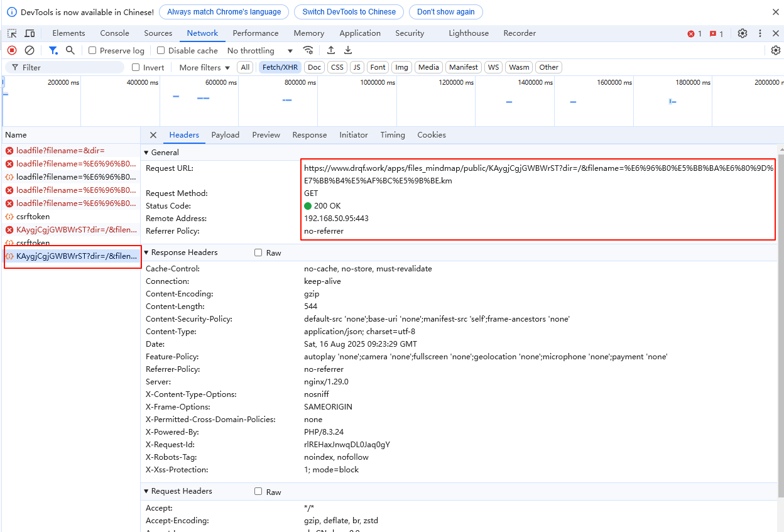This screenshot has width=784, height=532.
Task: Show the issues count badge
Action: tap(717, 34)
